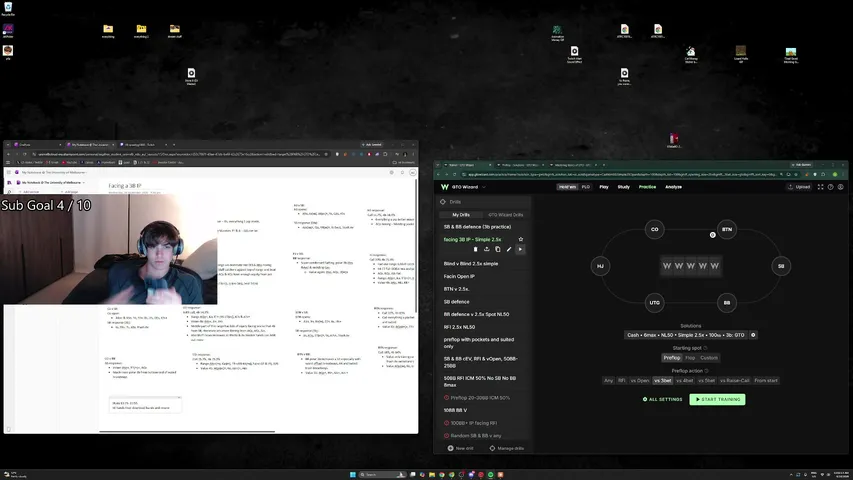The image size is (853, 480).
Task: Choose 'vs 5bet' preflop action
Action: [706, 380]
